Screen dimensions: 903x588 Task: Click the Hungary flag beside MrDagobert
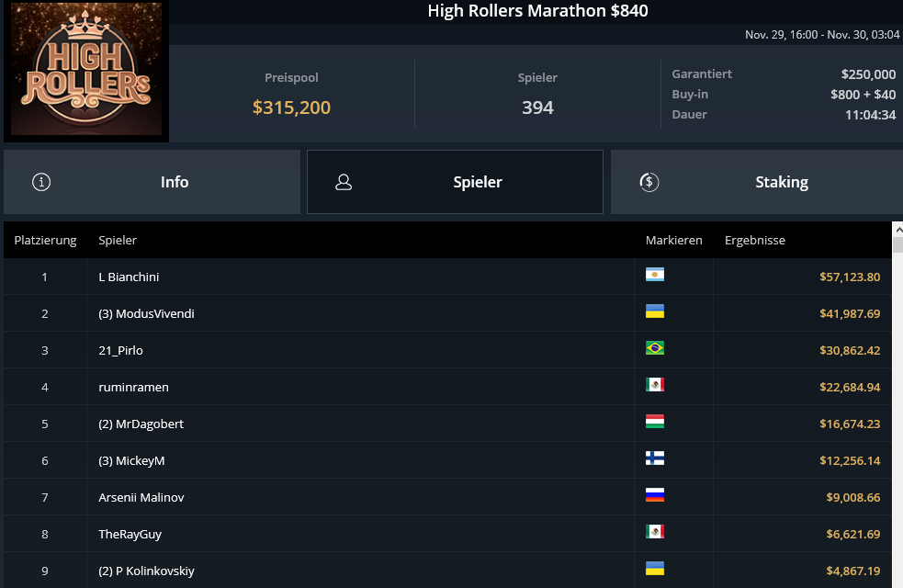coord(655,422)
